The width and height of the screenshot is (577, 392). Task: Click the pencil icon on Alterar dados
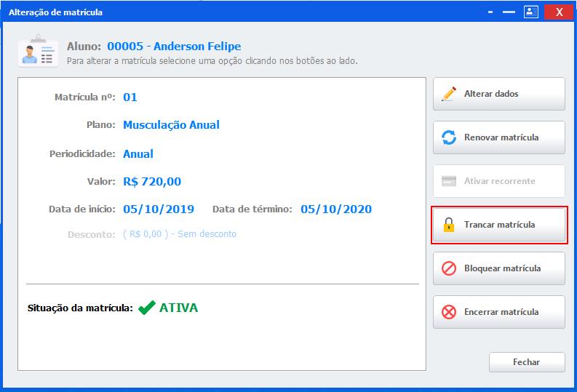point(448,94)
